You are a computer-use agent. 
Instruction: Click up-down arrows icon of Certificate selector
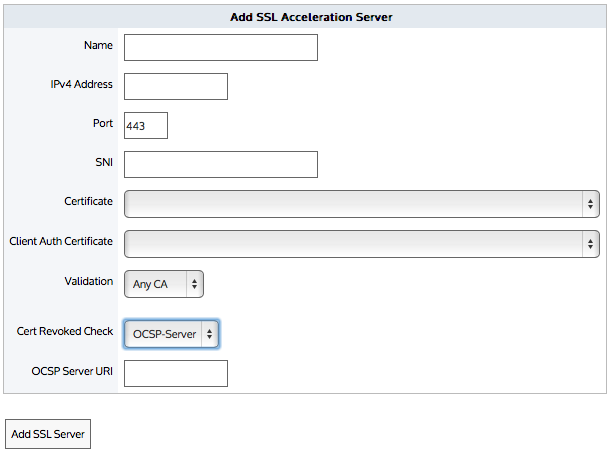tap(591, 204)
